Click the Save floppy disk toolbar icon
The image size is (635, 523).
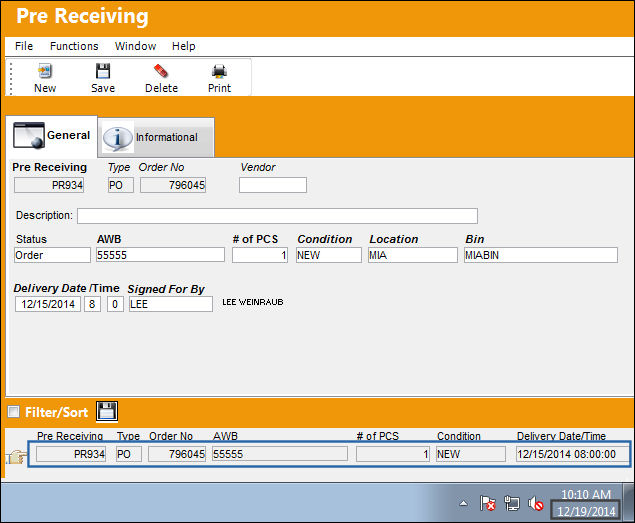(x=103, y=71)
